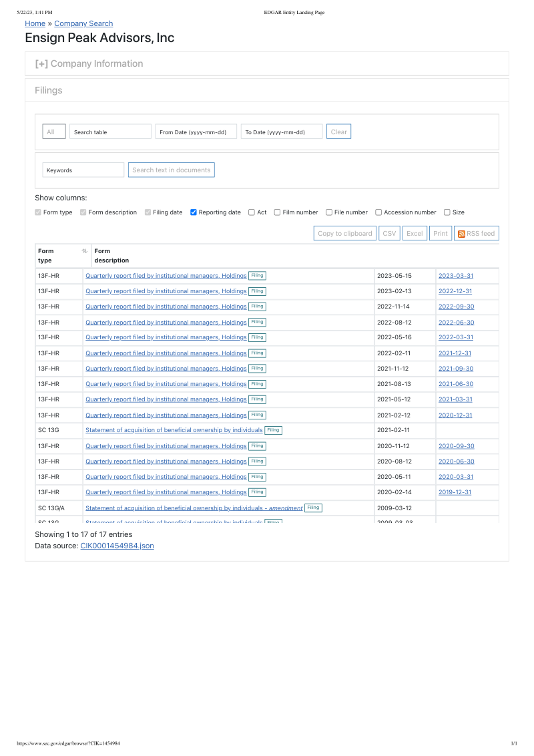534x756 pixels.
Task: Focus the Search table input
Action: click(x=110, y=132)
